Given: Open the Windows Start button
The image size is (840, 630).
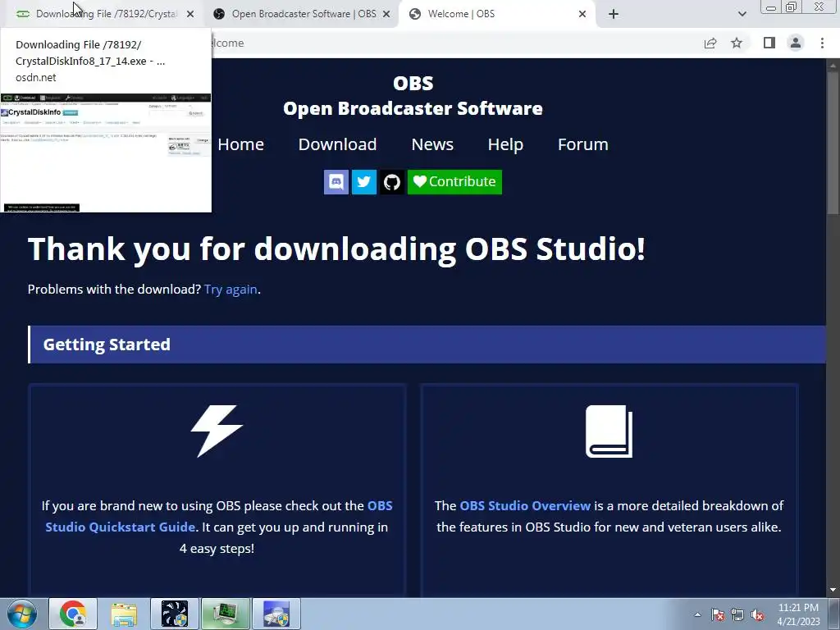Looking at the screenshot, I should 22,614.
